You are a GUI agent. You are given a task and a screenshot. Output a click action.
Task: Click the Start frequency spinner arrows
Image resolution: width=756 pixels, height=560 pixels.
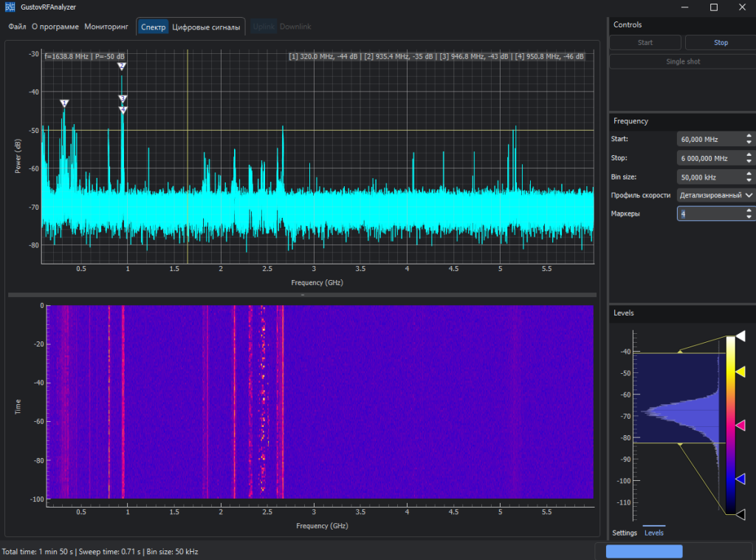(749, 139)
